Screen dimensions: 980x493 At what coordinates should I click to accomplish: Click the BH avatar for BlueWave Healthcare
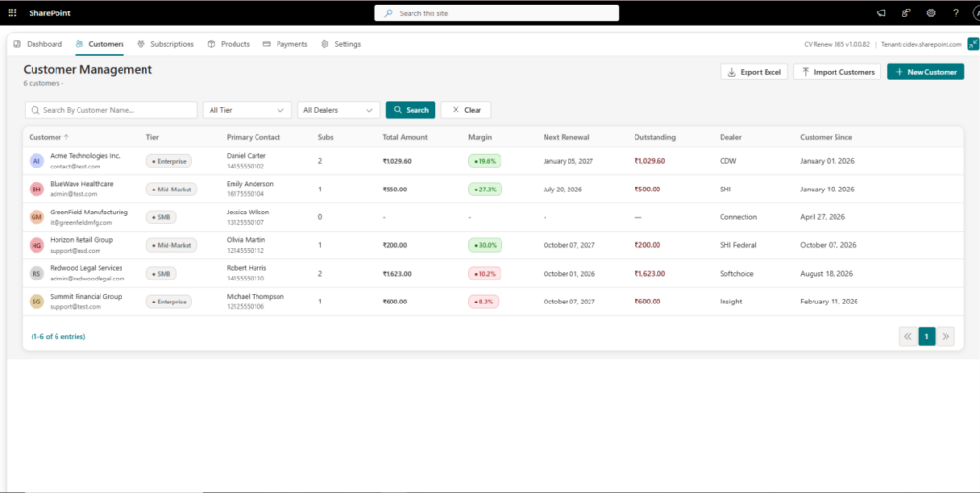coord(36,190)
